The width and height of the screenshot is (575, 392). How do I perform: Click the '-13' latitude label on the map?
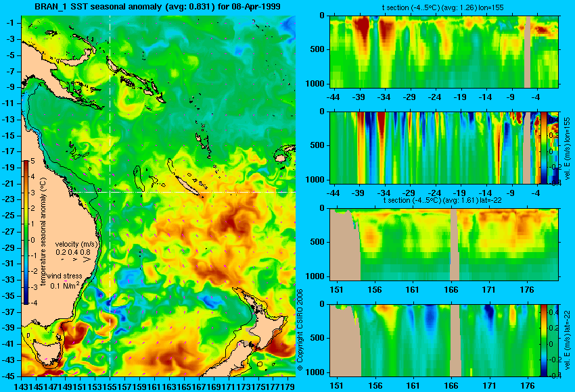click(9, 120)
